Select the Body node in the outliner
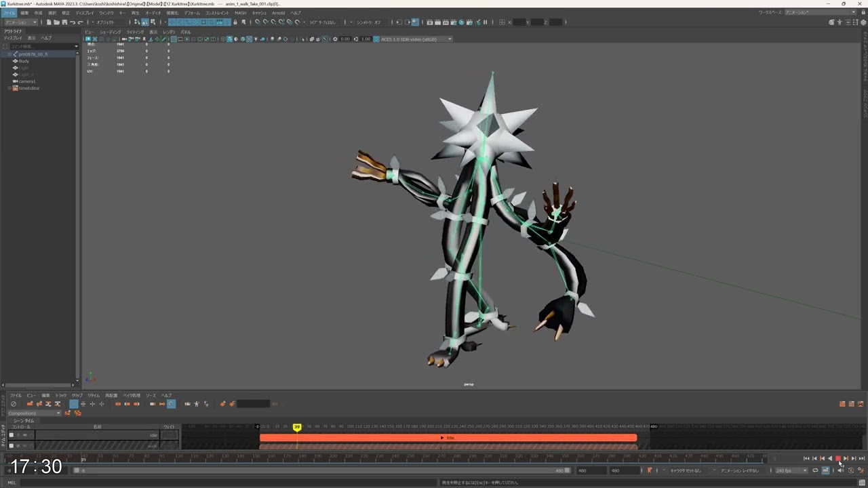 pos(24,61)
